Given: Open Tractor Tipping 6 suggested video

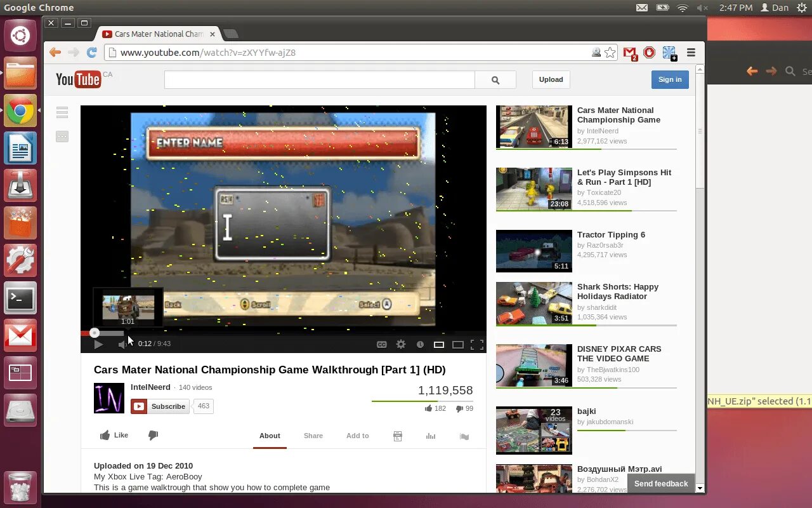Looking at the screenshot, I should click(x=611, y=234).
